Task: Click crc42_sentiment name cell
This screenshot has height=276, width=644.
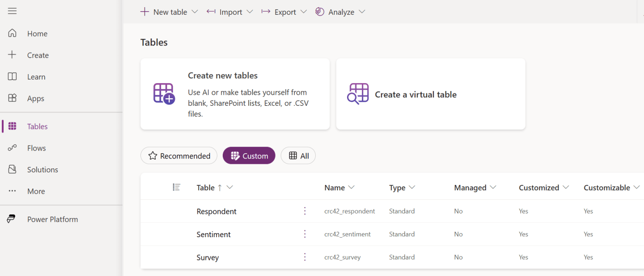Action: tap(347, 234)
